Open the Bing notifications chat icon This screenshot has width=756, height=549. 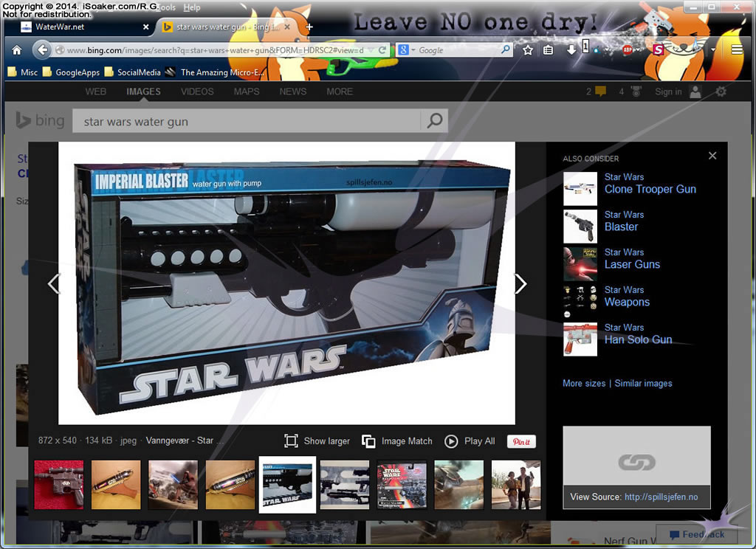[x=600, y=91]
